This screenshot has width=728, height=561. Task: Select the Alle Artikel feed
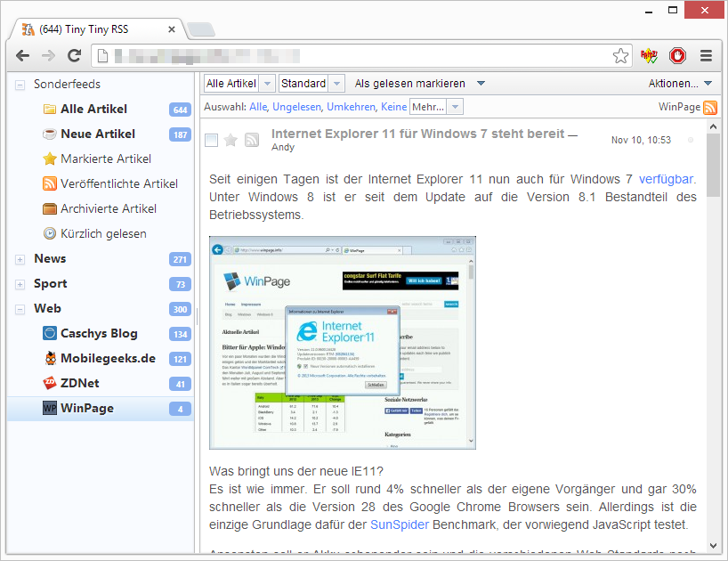point(93,110)
